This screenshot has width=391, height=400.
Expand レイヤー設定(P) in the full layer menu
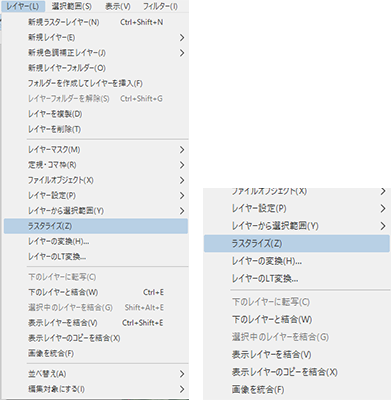tap(96, 196)
